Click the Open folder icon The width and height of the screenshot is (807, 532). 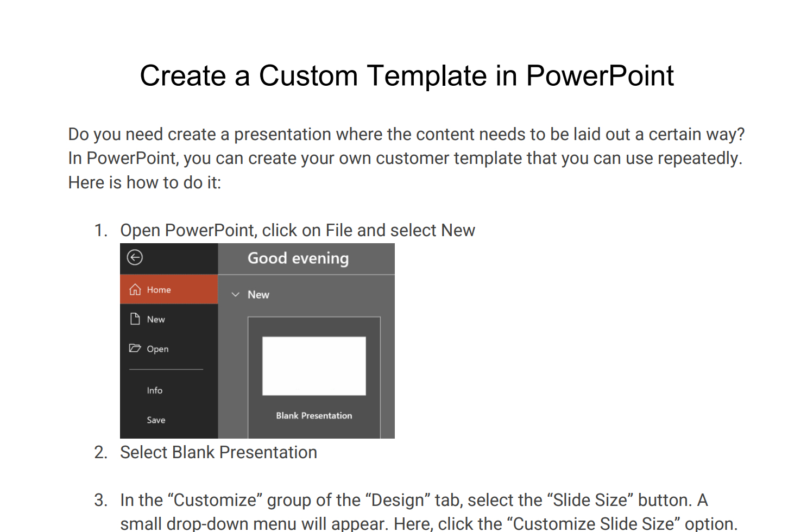(x=135, y=348)
